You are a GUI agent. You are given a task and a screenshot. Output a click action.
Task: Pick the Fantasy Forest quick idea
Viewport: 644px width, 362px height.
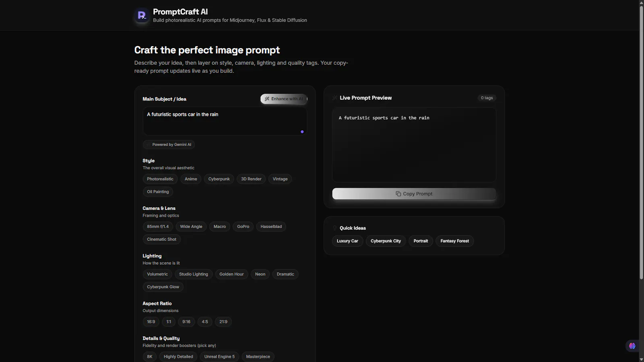tap(455, 241)
